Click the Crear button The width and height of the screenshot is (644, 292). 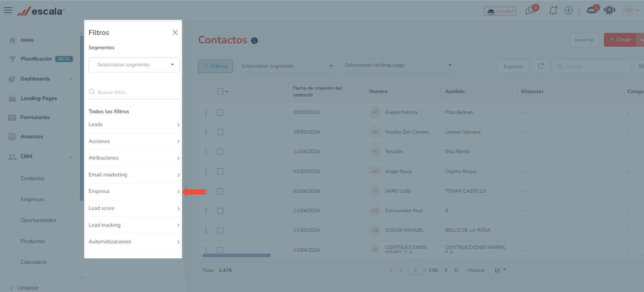tap(620, 40)
